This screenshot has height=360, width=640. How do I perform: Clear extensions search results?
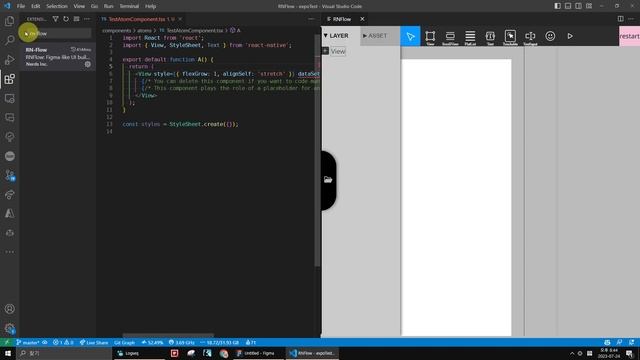[76, 19]
